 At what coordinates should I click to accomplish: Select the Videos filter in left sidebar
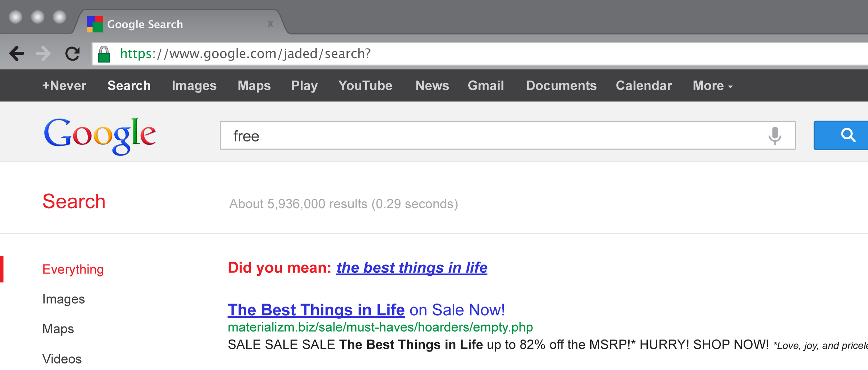(x=62, y=359)
